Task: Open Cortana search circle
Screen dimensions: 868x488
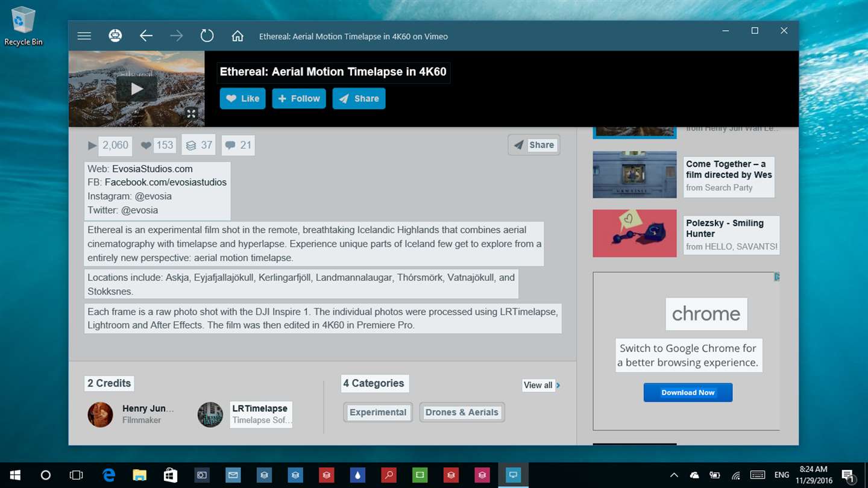Action: (x=45, y=475)
